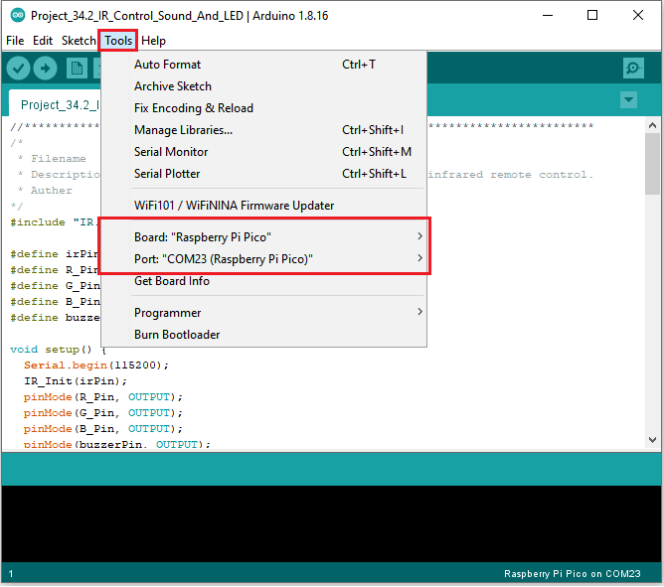Click the black console output area
Screen dimensions: 664x587
point(332,524)
